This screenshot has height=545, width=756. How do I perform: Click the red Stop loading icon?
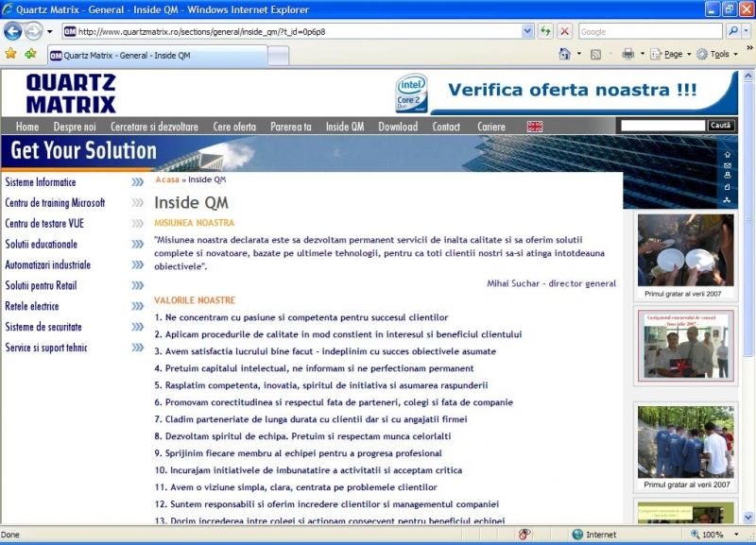click(x=564, y=31)
